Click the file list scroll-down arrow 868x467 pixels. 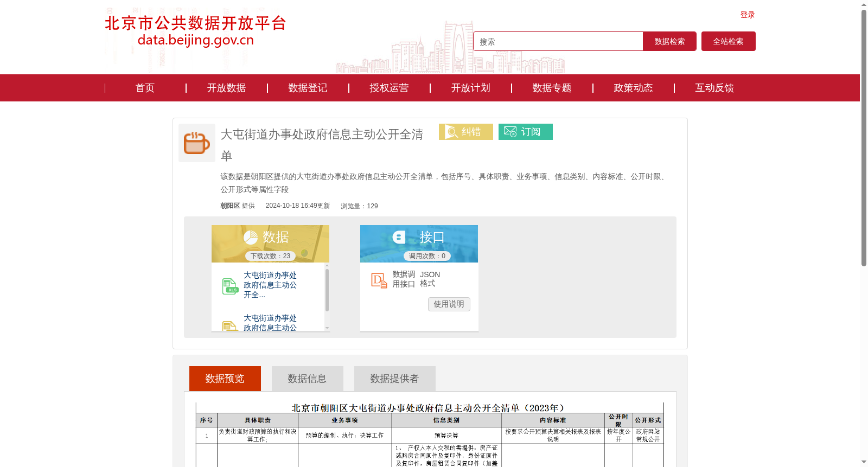tap(327, 328)
